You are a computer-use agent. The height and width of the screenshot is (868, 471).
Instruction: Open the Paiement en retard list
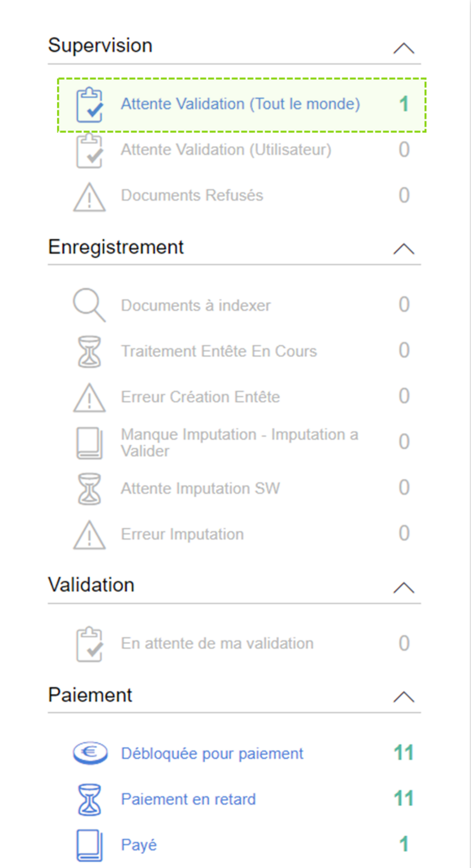[188, 799]
